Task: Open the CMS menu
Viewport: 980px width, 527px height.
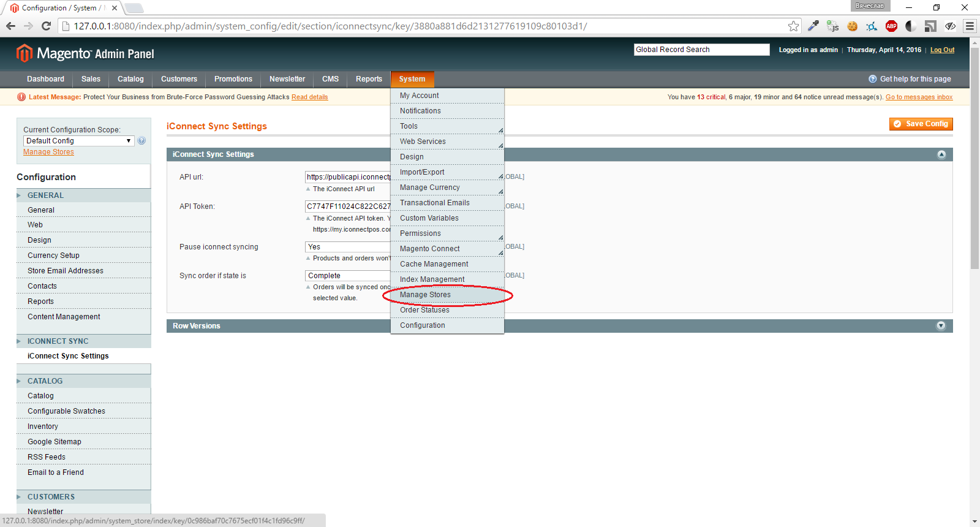Action: click(x=331, y=79)
